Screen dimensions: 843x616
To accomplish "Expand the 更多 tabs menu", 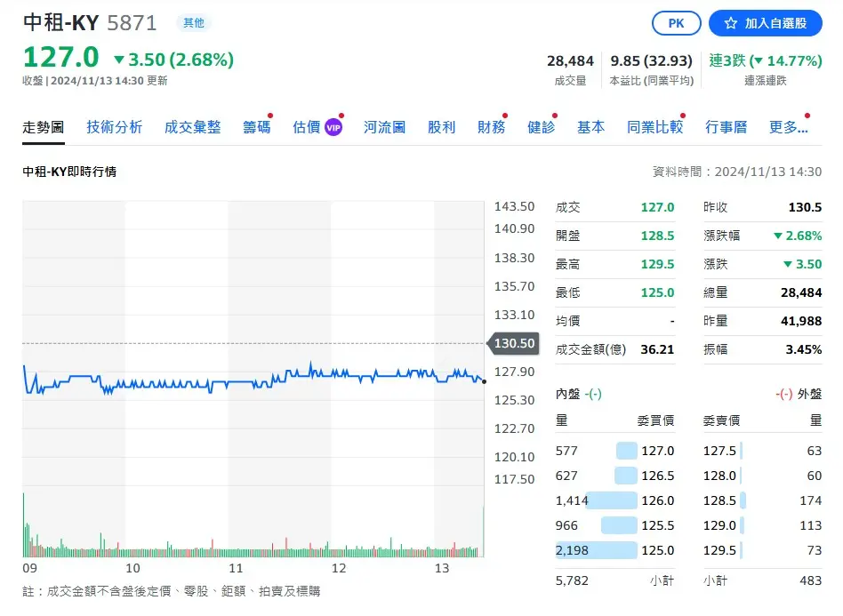I will 788,127.
